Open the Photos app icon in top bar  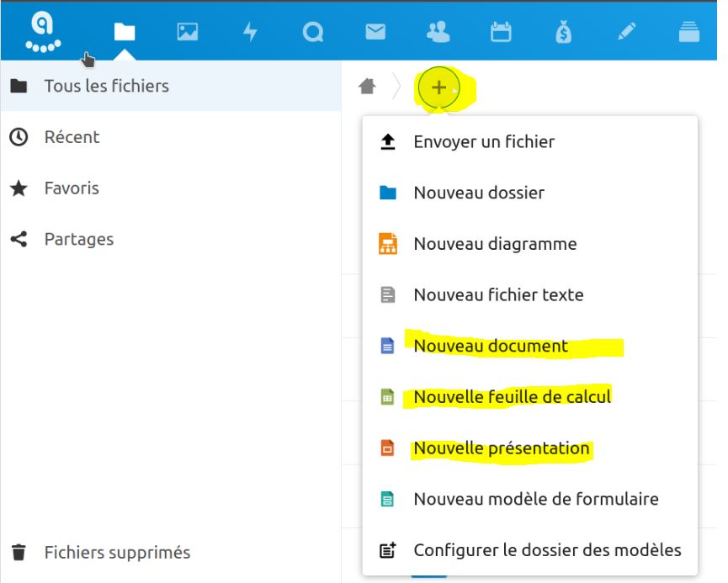pos(187,33)
